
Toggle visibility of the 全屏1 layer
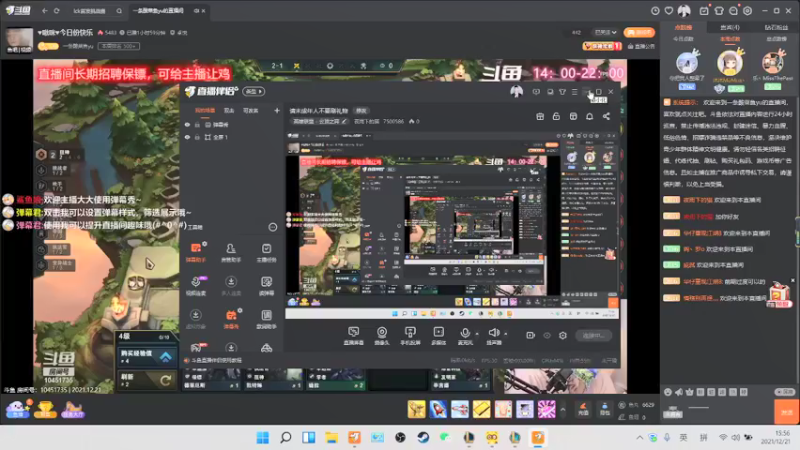(187, 137)
